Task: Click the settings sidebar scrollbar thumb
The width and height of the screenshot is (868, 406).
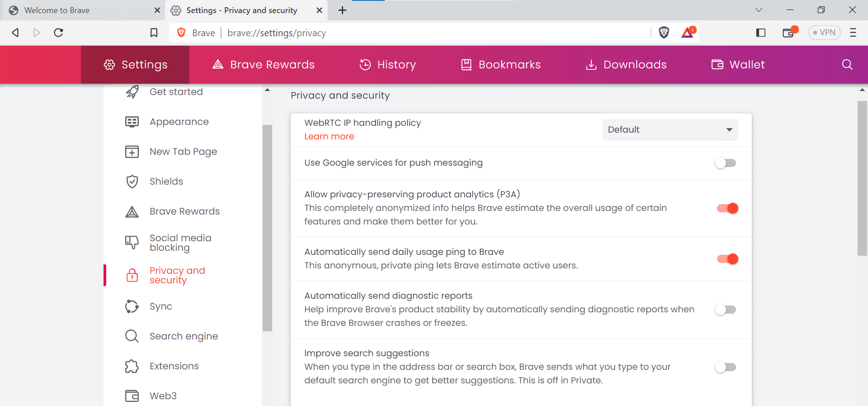Action: [267, 226]
